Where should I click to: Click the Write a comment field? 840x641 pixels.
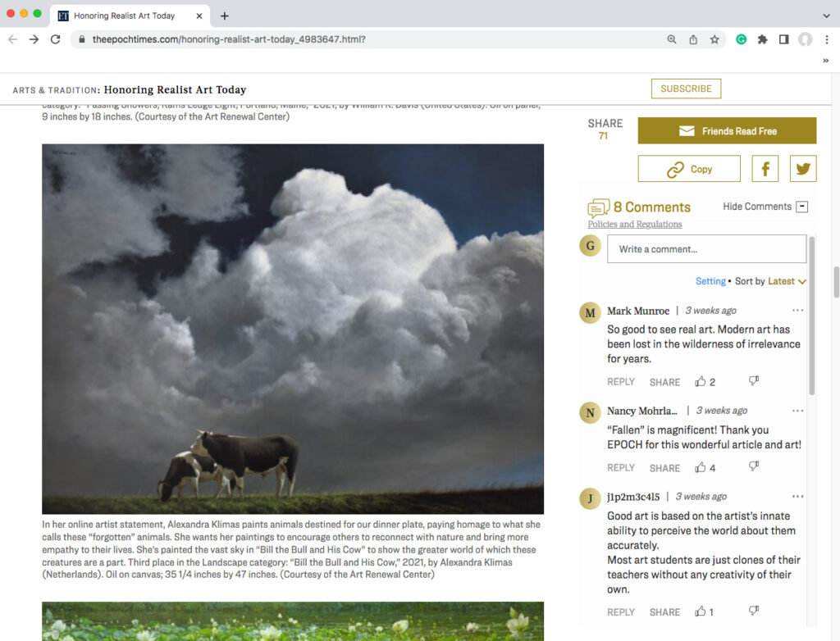pos(706,249)
